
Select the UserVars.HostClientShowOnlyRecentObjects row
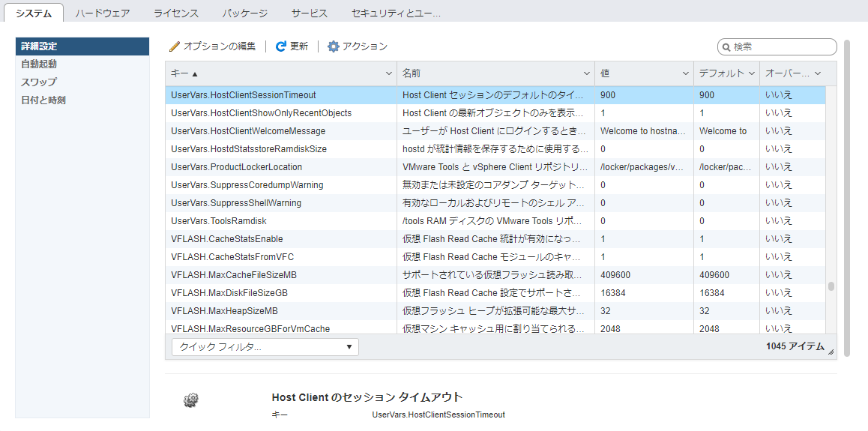point(495,113)
